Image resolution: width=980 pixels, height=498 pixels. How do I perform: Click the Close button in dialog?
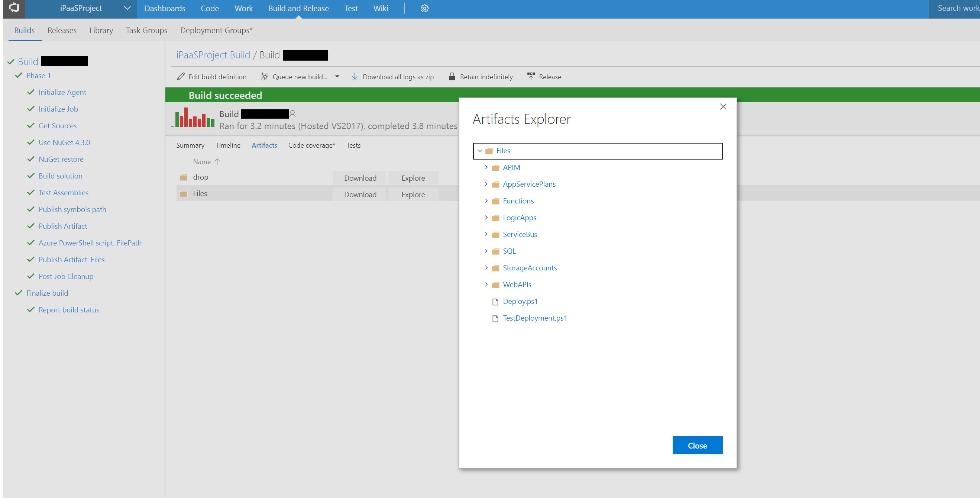(697, 446)
